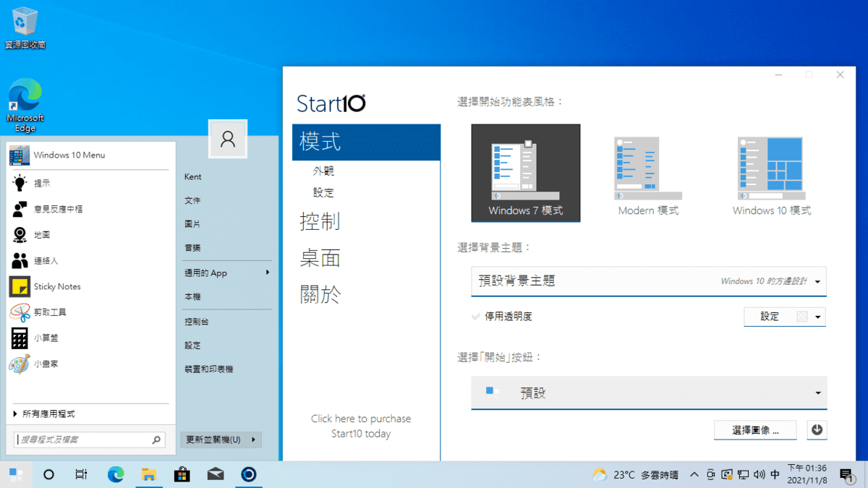This screenshot has height=488, width=868.
Task: Open Microsoft Store from the taskbar
Action: coord(182,474)
